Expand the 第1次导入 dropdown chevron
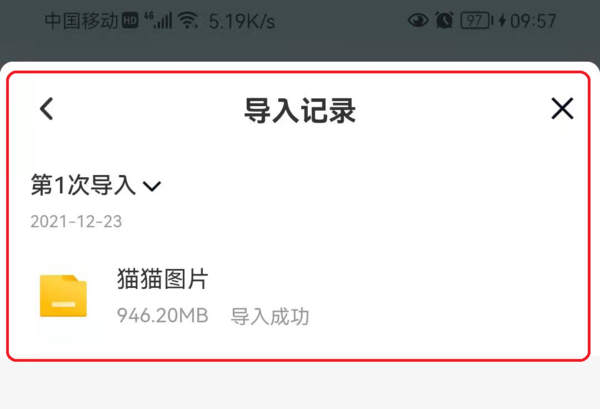This screenshot has width=600, height=409. coord(152,186)
